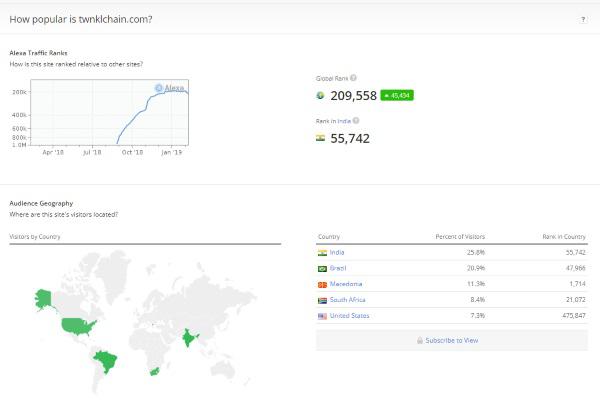Click the Alexa traffic rank line chart
This screenshot has width=600, height=418.
[109, 113]
